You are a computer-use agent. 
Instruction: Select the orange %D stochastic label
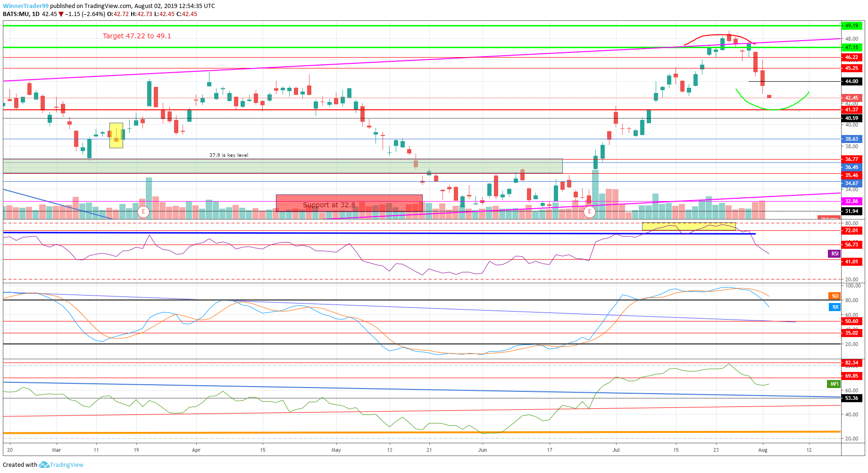point(835,296)
